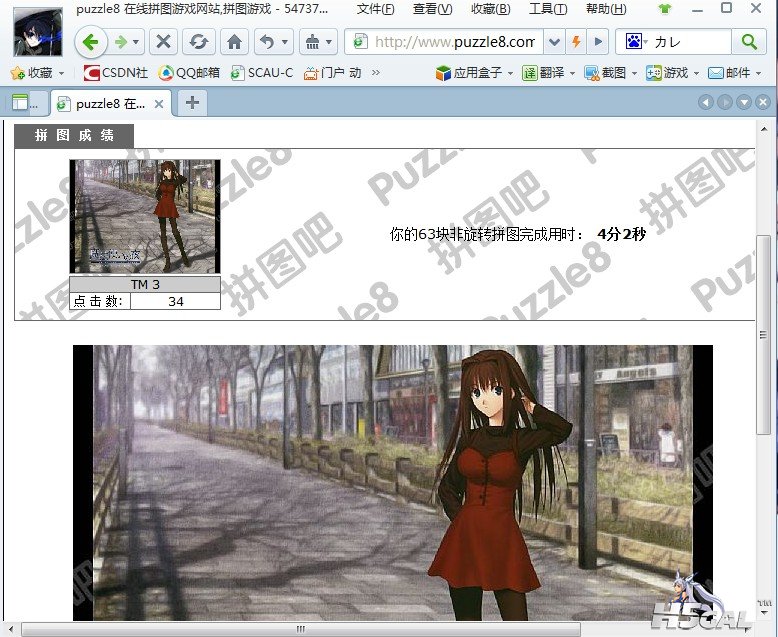Open the Baidu paw search engine selector
This screenshot has height=637, width=778.
coord(636,42)
